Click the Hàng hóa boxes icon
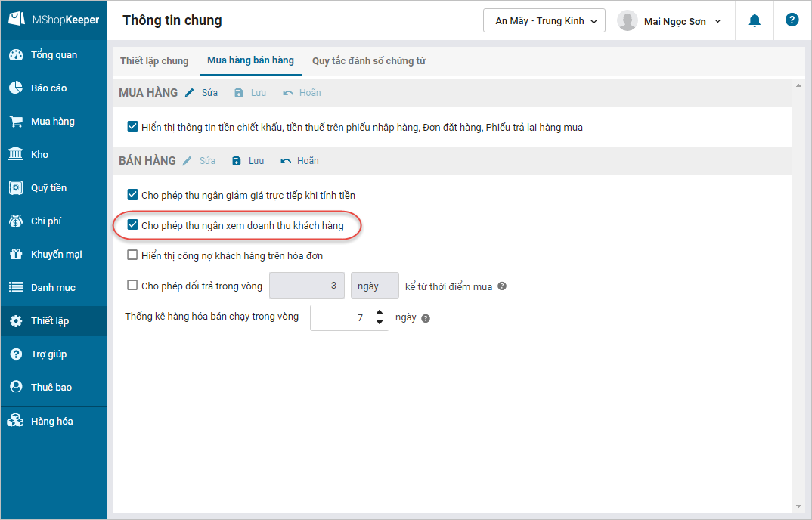 (16, 420)
